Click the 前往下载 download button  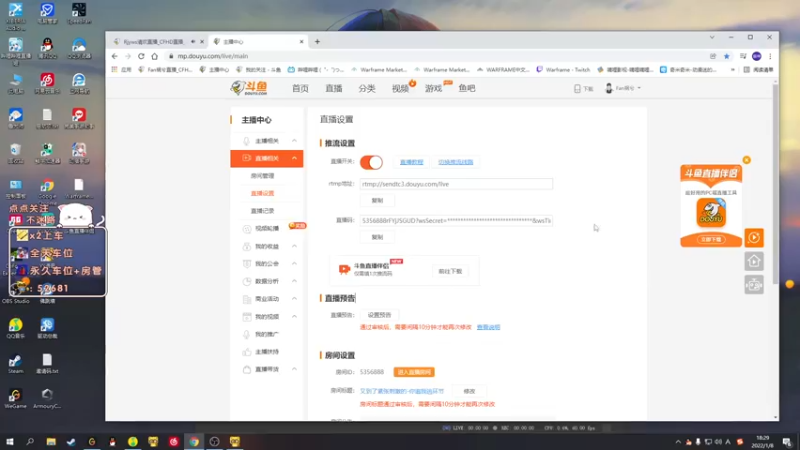[450, 271]
